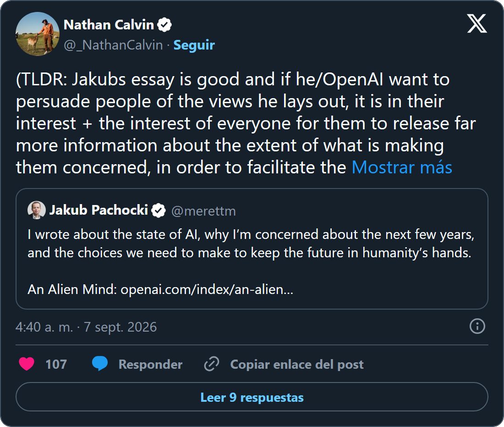Click Copiar enlace del post
The image size is (504, 427).
pos(297,364)
